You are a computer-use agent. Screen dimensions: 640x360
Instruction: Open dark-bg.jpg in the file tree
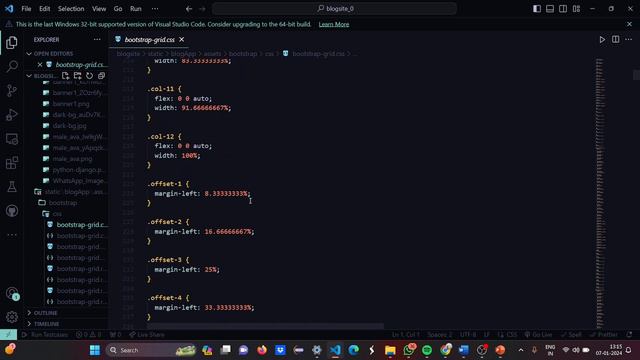69,126
